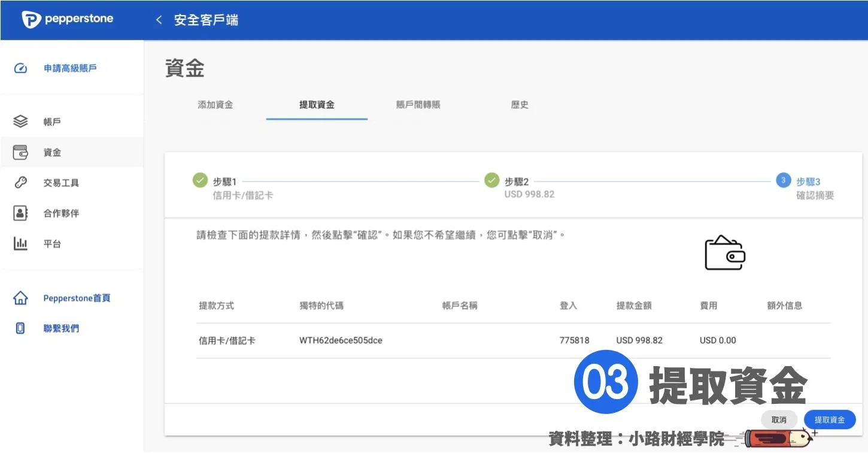Open 交易工具 in the sidebar
The image size is (868, 453).
click(x=61, y=183)
